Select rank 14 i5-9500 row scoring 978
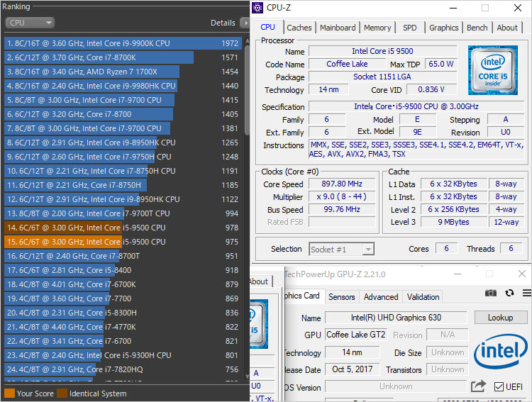This screenshot has width=532, height=402. coord(123,228)
